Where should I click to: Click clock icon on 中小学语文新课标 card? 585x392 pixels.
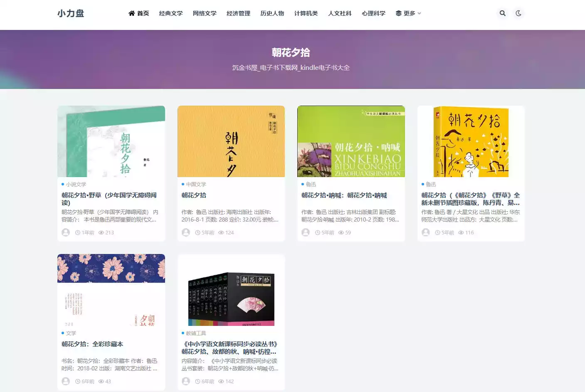[x=198, y=382]
